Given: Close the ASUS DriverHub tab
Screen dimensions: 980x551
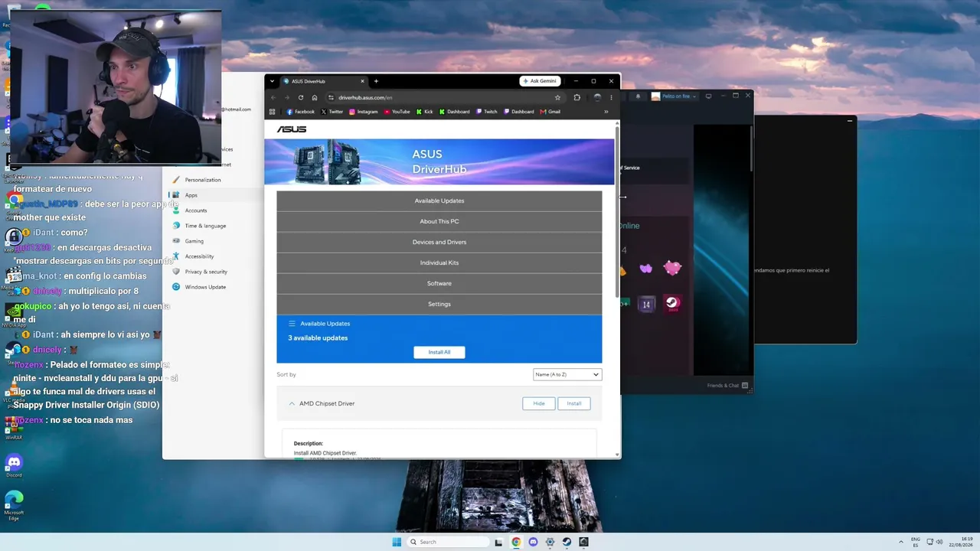Looking at the screenshot, I should [x=362, y=81].
